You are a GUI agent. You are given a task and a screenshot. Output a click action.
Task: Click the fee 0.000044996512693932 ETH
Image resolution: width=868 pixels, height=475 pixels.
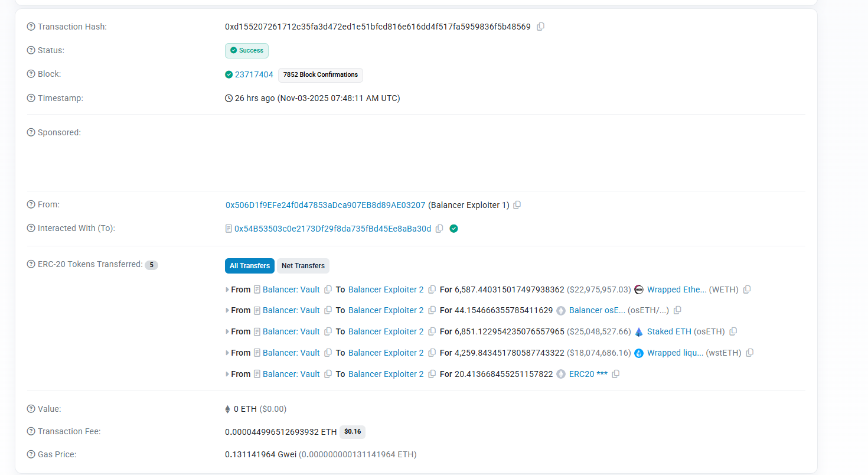[x=281, y=432]
